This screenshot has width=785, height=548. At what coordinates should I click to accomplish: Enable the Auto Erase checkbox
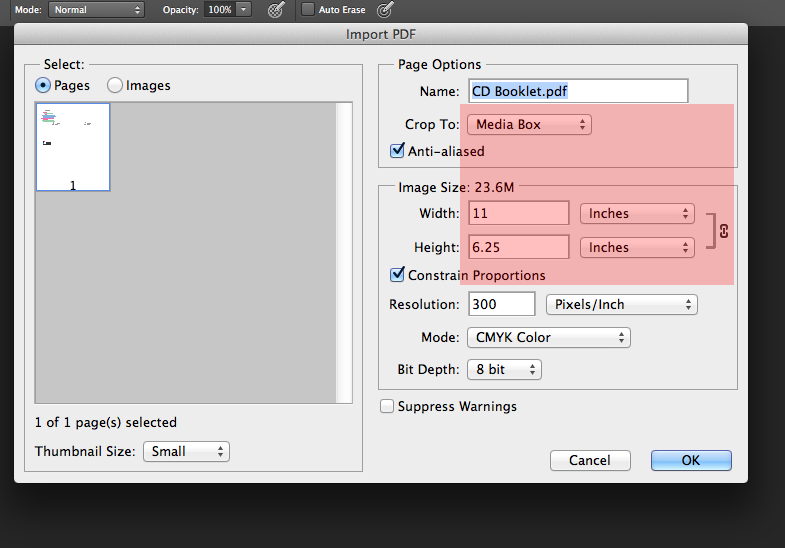tap(308, 9)
